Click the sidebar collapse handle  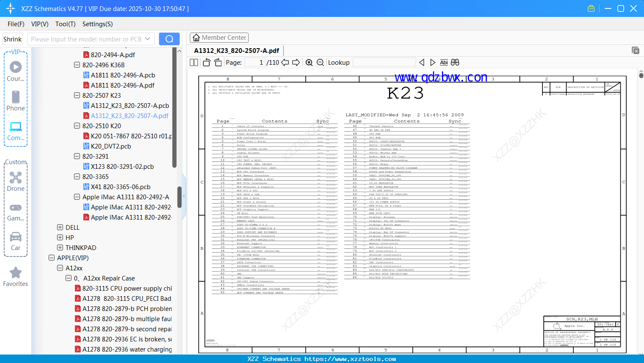click(x=184, y=196)
